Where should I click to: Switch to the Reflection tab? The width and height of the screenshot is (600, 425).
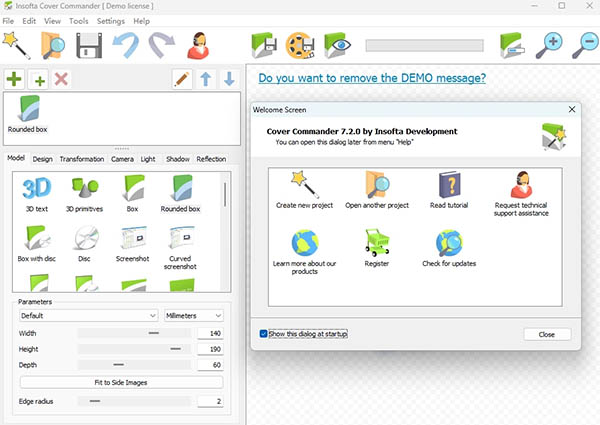(211, 159)
